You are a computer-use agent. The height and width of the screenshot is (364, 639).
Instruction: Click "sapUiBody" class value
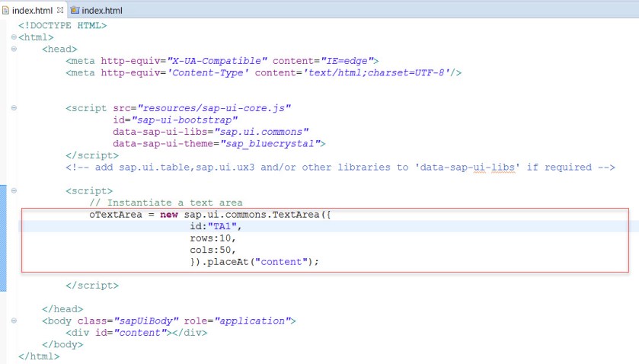click(x=146, y=321)
